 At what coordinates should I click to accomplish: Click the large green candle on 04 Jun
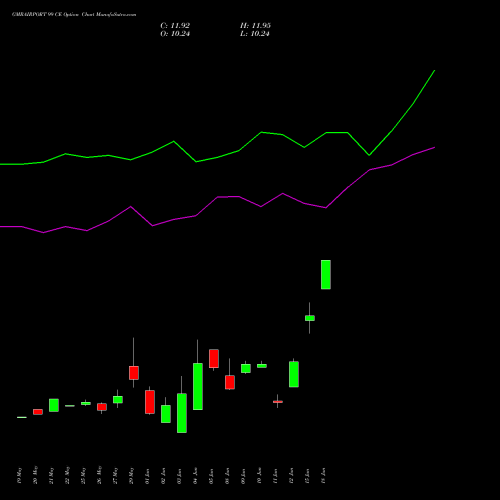pyautogui.click(x=198, y=386)
